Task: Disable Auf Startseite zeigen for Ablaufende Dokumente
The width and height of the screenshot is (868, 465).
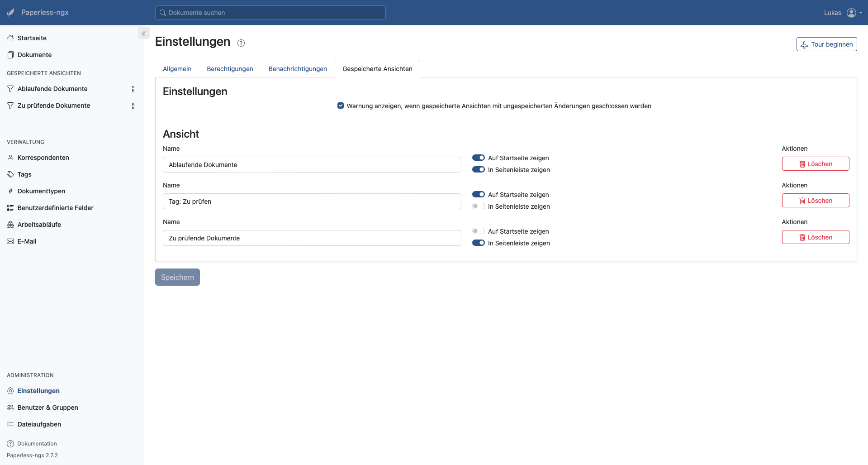Action: tap(478, 158)
